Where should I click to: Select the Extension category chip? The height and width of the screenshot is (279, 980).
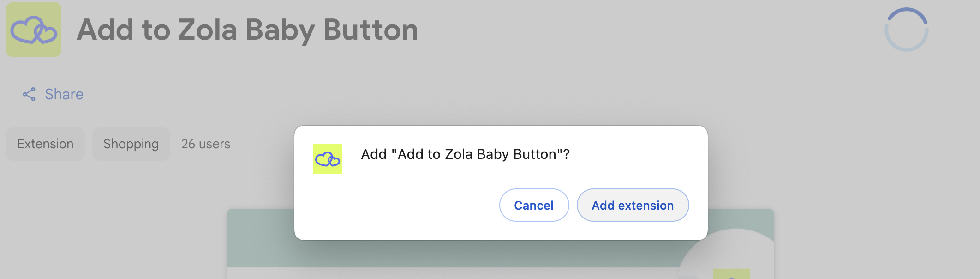[x=45, y=144]
